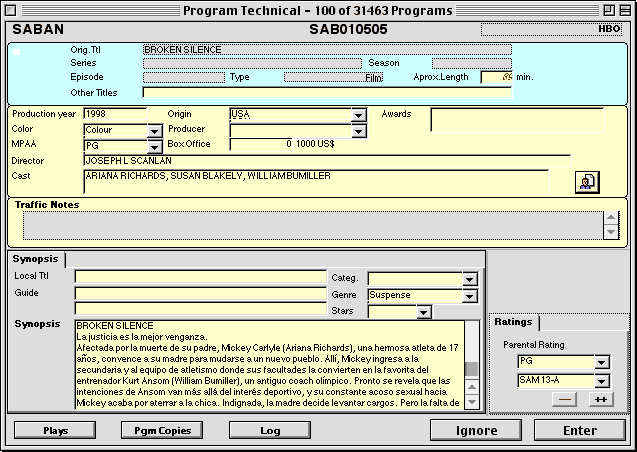Click the SABAN distributor heading
The height and width of the screenshot is (452, 637).
click(x=38, y=30)
